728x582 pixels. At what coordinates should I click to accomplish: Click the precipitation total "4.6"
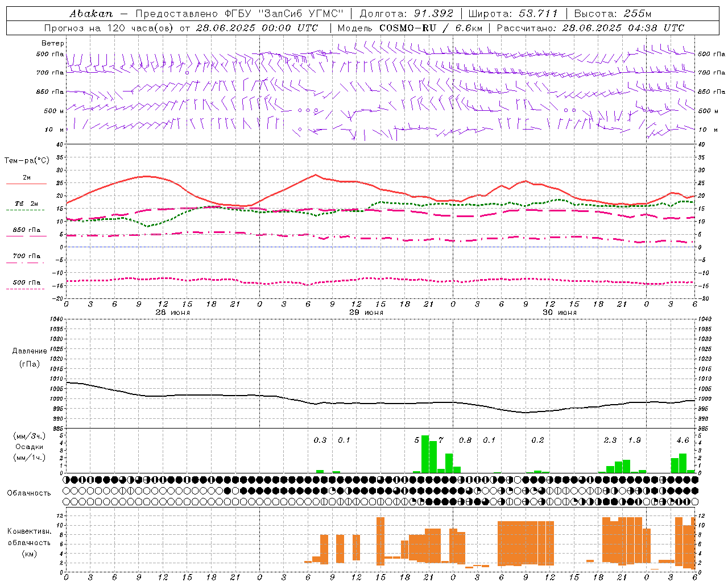coord(682,440)
